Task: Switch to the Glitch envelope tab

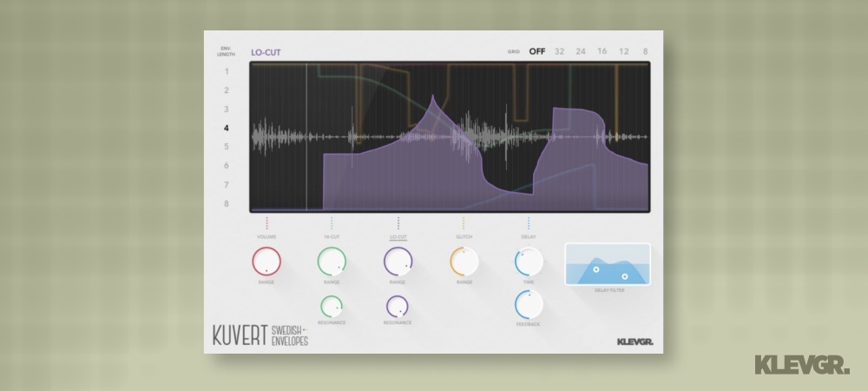Action: click(x=464, y=236)
